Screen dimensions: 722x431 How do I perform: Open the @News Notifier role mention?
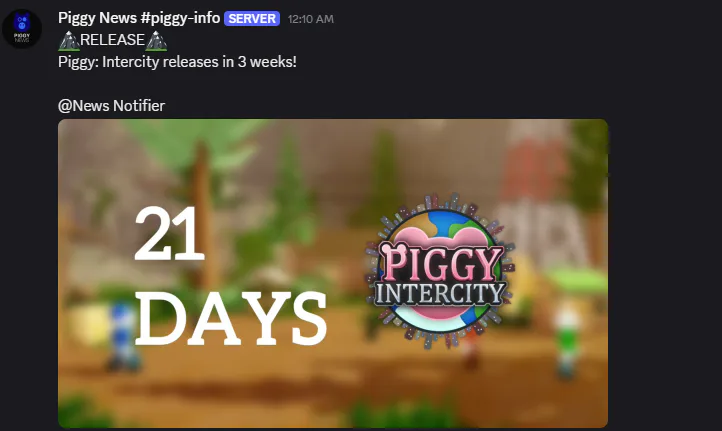click(111, 106)
